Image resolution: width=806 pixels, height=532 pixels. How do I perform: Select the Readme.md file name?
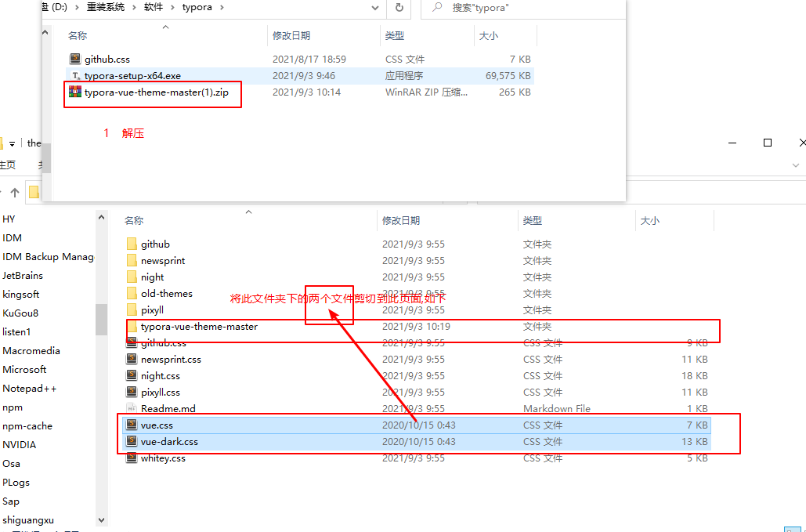coord(168,409)
